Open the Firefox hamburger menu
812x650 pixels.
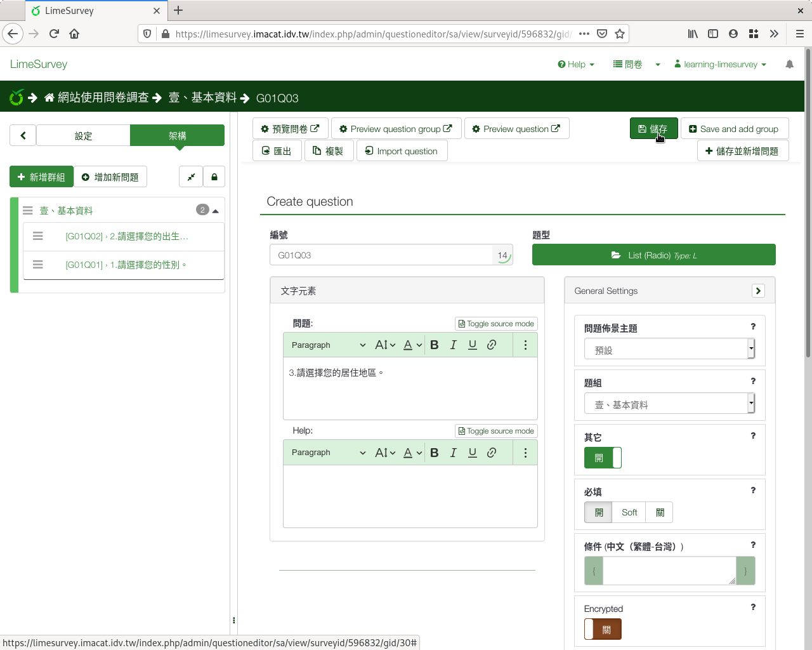click(800, 34)
